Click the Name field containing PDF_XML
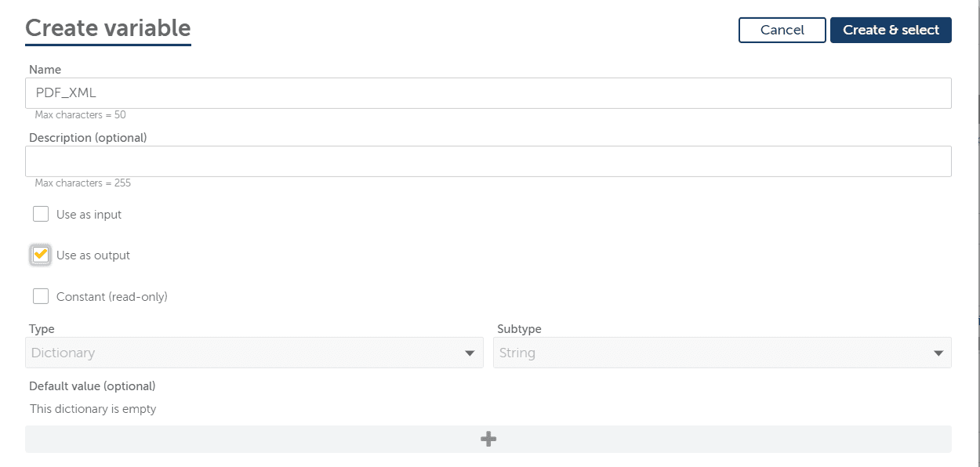Image resolution: width=980 pixels, height=467 pixels. [314, 92]
